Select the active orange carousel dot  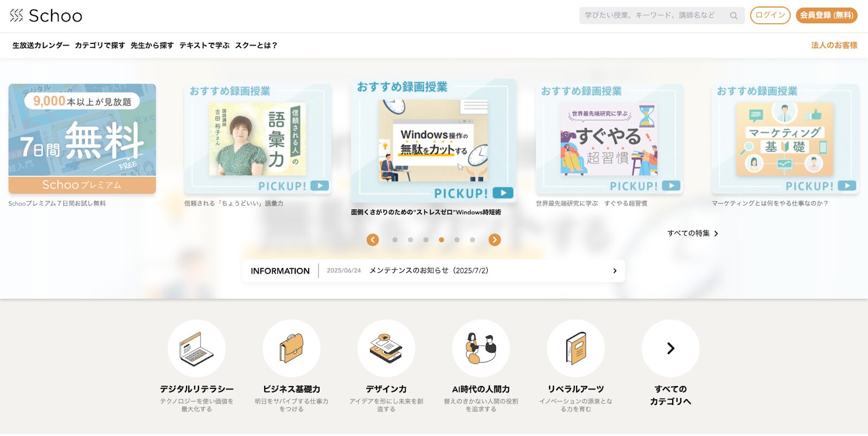click(442, 240)
